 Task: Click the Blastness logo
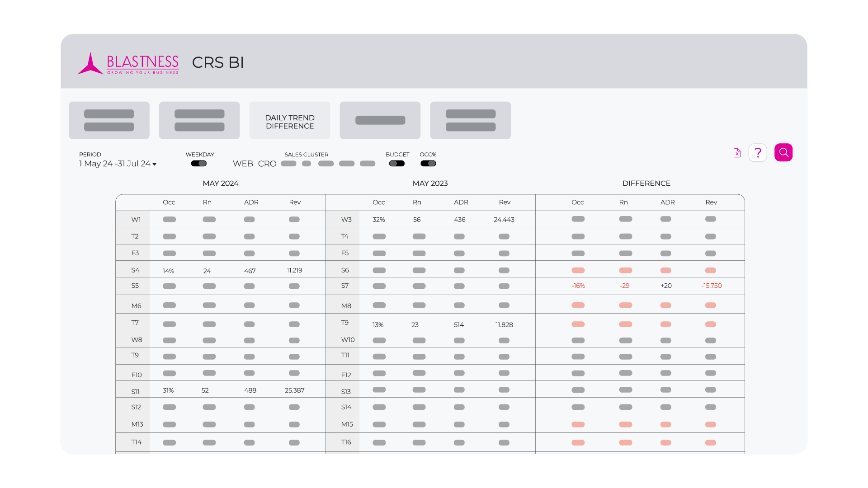coord(128,63)
